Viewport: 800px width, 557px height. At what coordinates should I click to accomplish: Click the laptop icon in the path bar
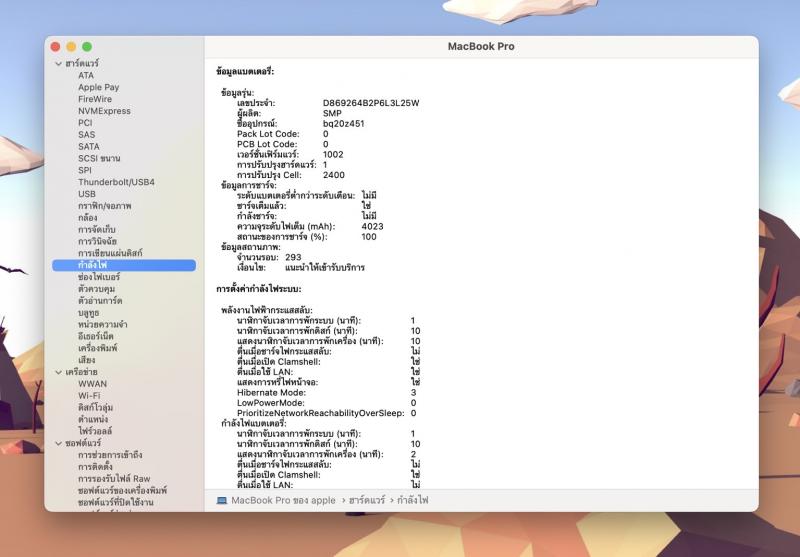pos(222,499)
